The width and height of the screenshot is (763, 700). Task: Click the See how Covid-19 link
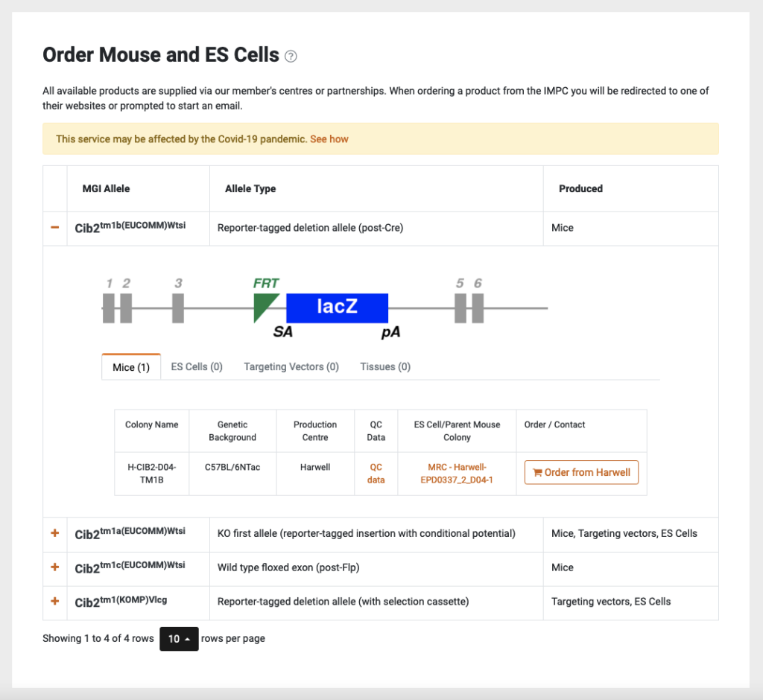329,139
